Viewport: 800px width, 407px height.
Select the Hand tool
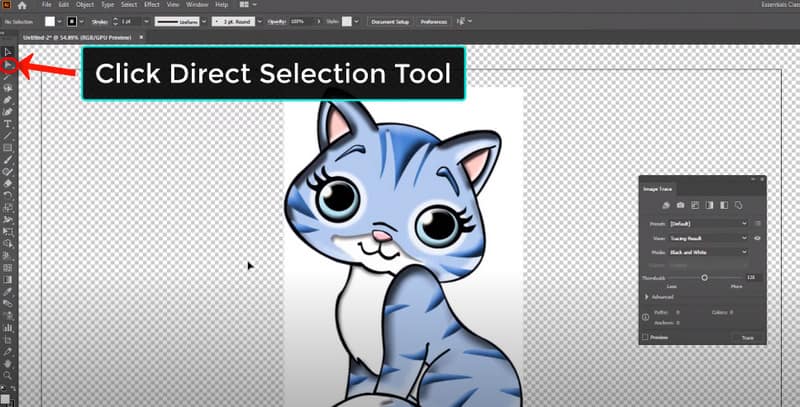point(8,364)
